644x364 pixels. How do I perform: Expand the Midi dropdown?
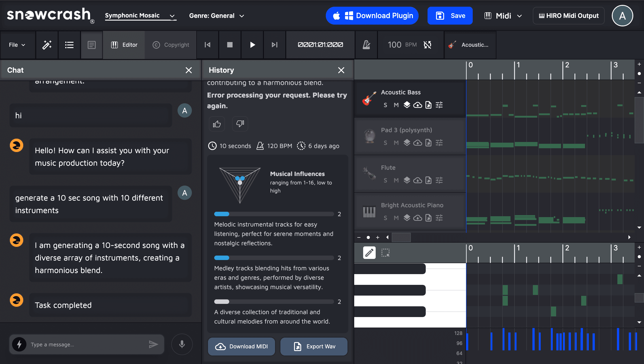click(x=503, y=16)
